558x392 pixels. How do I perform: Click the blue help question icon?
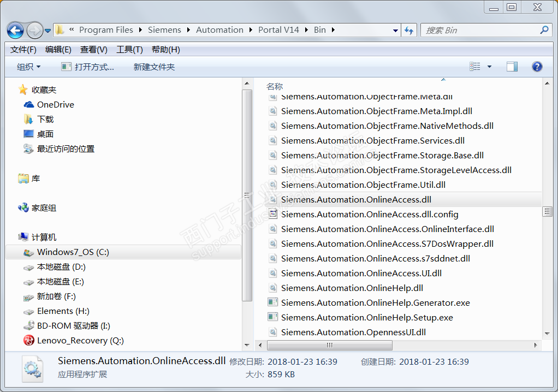click(x=537, y=67)
